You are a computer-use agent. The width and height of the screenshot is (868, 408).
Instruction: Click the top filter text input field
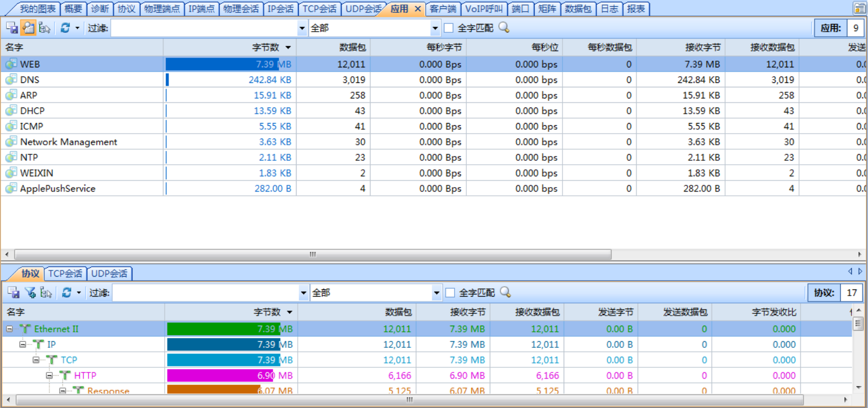[204, 28]
